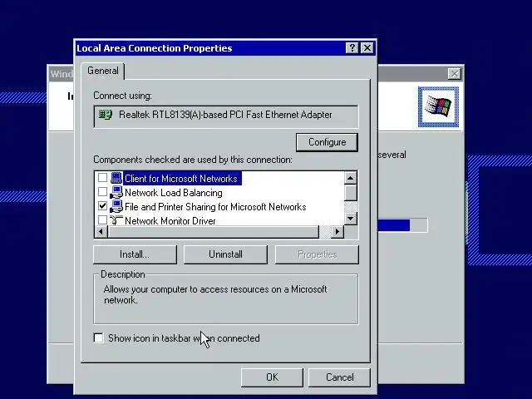Click the components list scroll up arrow
This screenshot has width=532, height=399.
(x=351, y=178)
